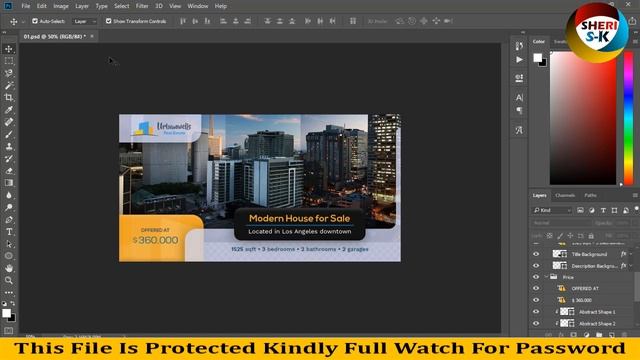Select the Eraser tool

(9, 171)
